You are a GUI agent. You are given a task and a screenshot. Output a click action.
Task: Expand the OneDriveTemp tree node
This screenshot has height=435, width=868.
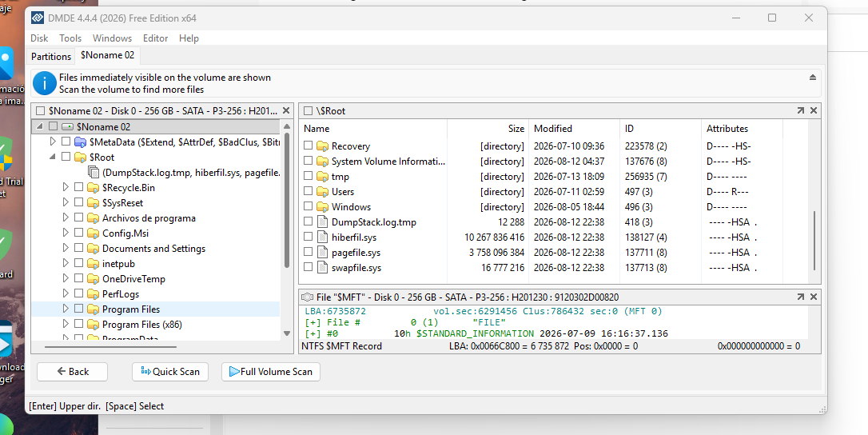click(x=66, y=279)
